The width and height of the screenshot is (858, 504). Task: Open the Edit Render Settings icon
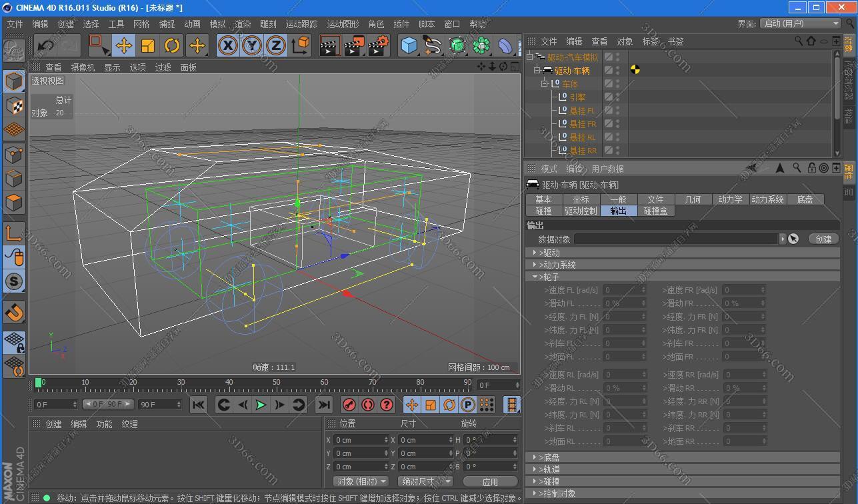(x=378, y=45)
